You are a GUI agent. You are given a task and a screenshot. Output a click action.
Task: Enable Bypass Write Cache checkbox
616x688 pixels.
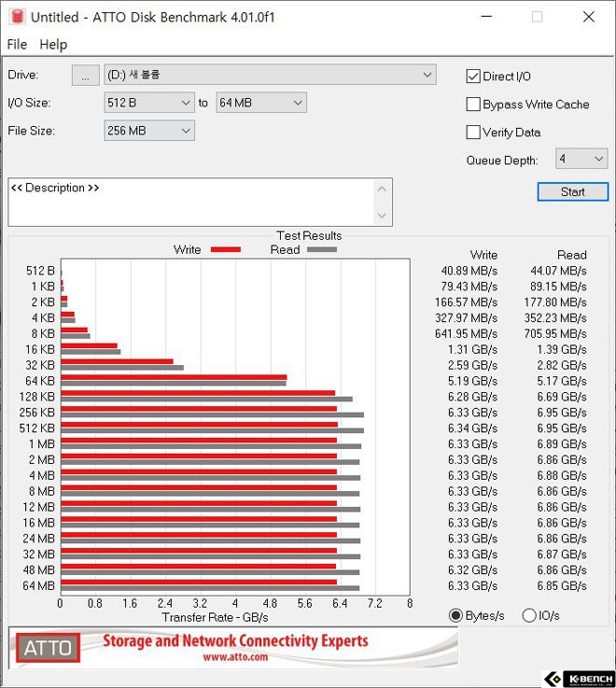[473, 105]
